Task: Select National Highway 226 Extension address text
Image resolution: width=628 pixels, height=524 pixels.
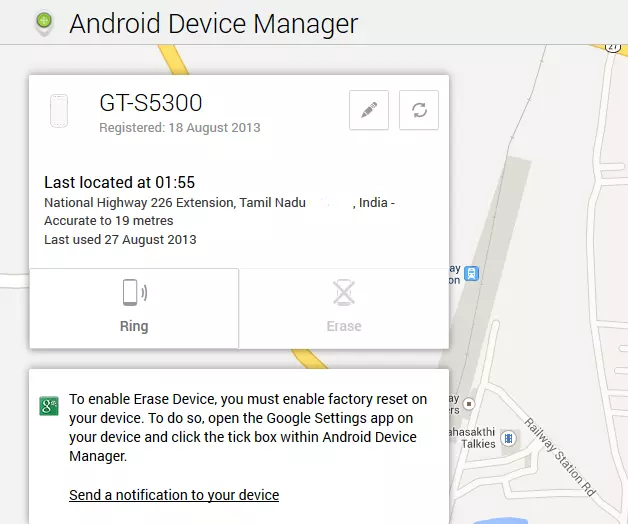Action: (x=219, y=203)
